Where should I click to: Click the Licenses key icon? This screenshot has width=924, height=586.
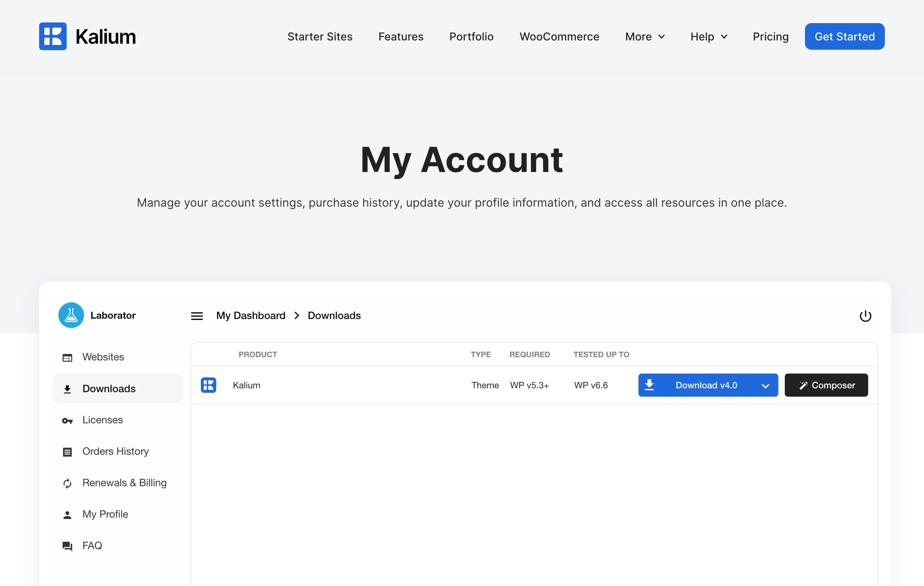click(67, 421)
